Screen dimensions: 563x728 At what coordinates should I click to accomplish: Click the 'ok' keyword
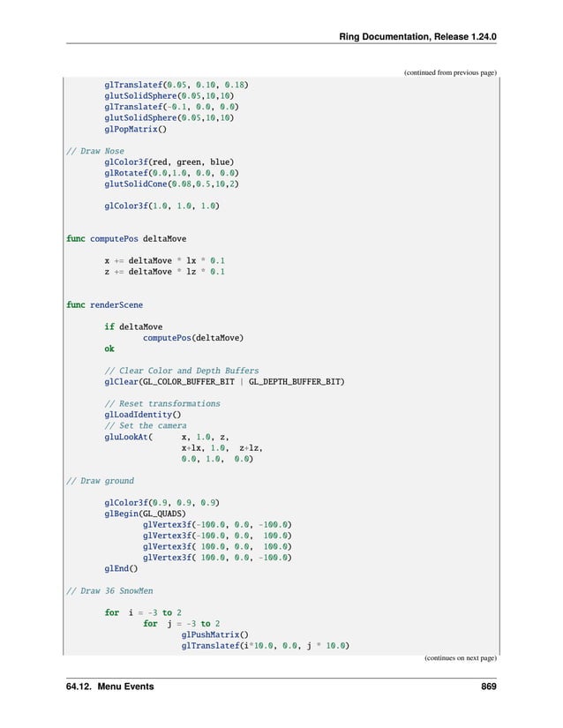(109, 349)
